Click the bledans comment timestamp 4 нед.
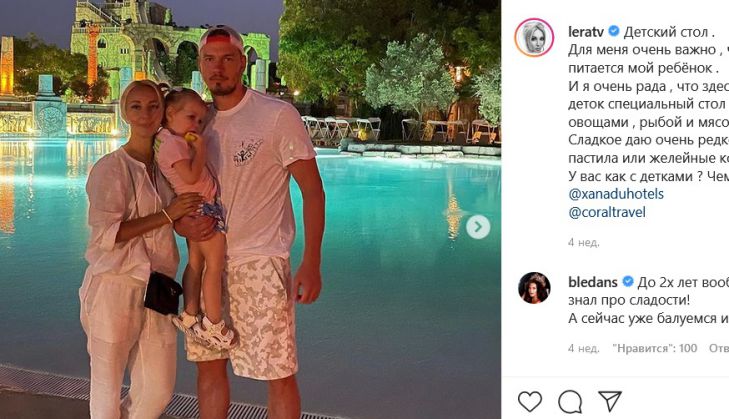The width and height of the screenshot is (729, 419). click(583, 348)
